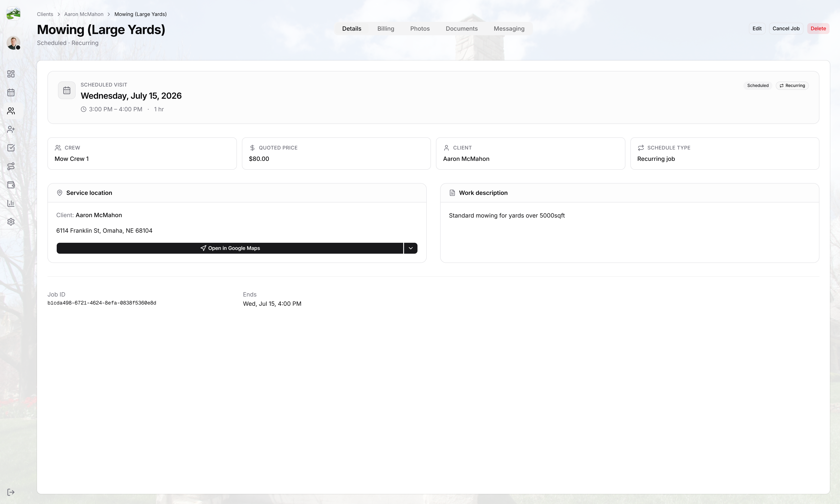The image size is (840, 504).
Task: Go to Clients breadcrumb link
Action: tap(45, 14)
